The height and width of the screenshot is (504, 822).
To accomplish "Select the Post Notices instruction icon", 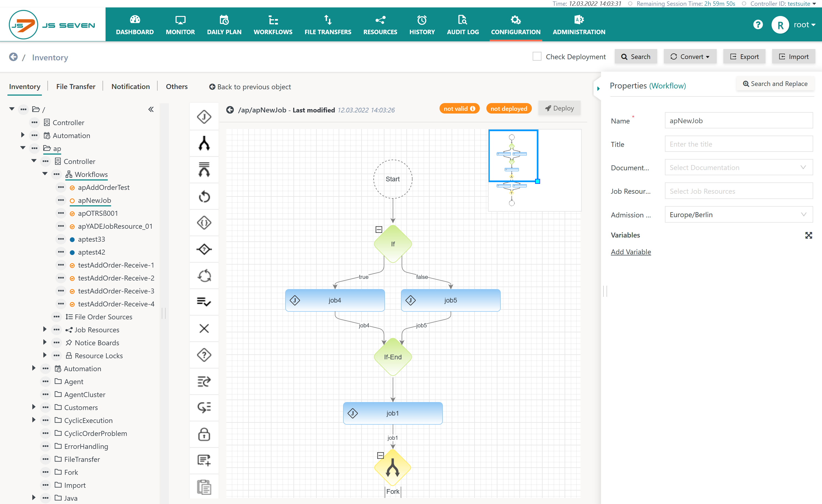I will [204, 381].
